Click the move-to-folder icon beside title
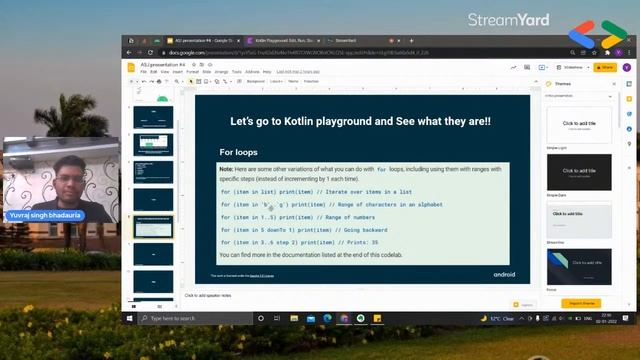This screenshot has height=360, width=640. click(x=202, y=64)
